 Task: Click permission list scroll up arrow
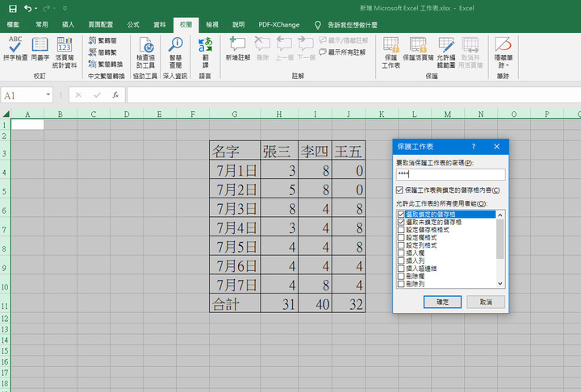500,215
